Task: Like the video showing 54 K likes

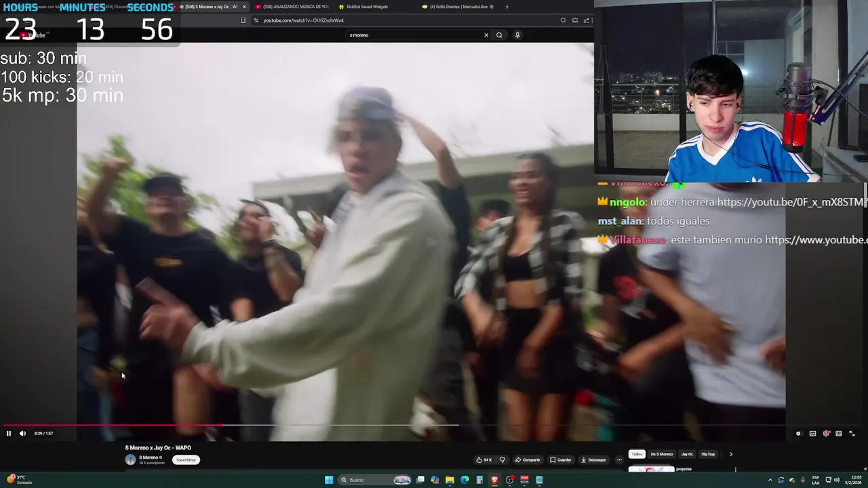Action: [484, 460]
